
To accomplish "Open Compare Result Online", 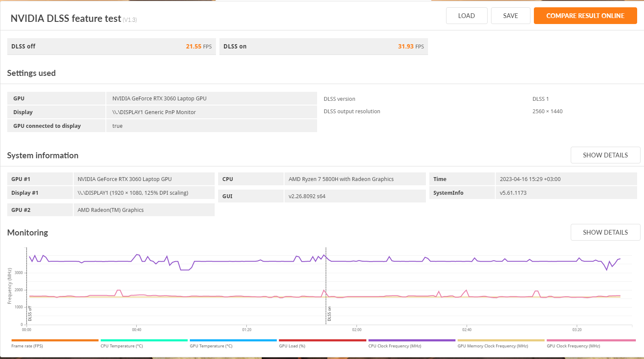I will tap(585, 16).
